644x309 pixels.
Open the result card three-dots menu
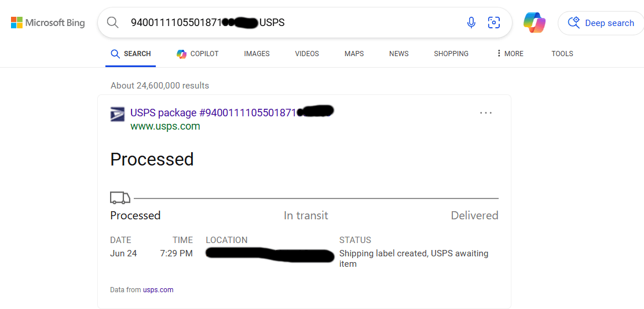486,112
